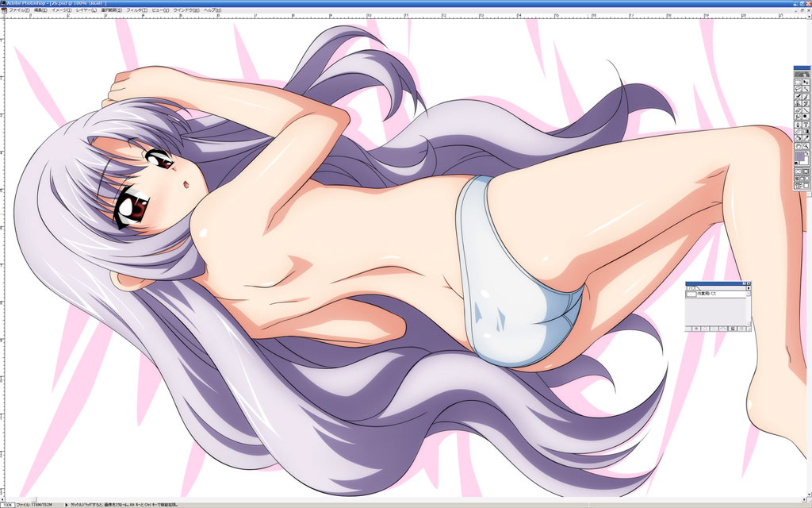812x508 pixels.
Task: Switch to Quick Mask mode
Action: click(806, 171)
